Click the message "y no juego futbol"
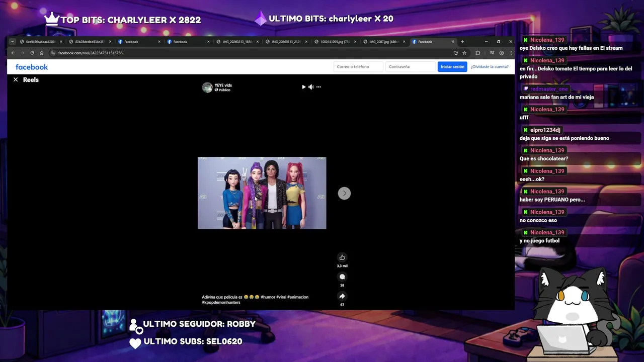Viewport: 644px width, 362px height. click(x=539, y=241)
